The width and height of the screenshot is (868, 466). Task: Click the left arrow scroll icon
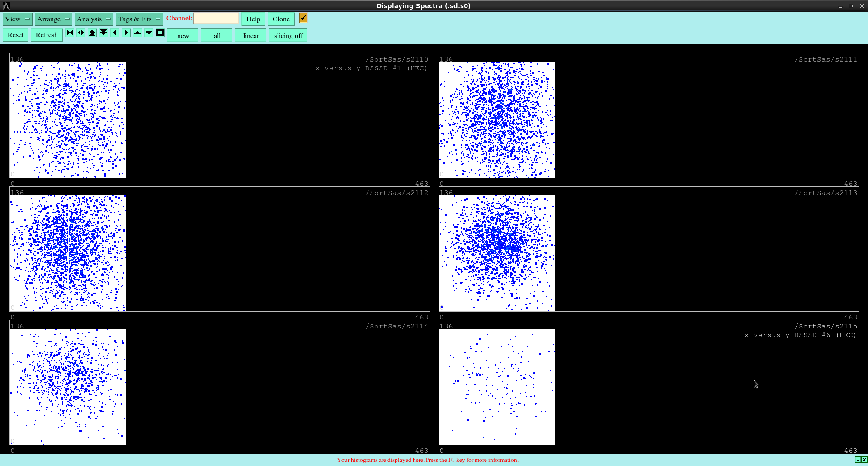coord(115,33)
